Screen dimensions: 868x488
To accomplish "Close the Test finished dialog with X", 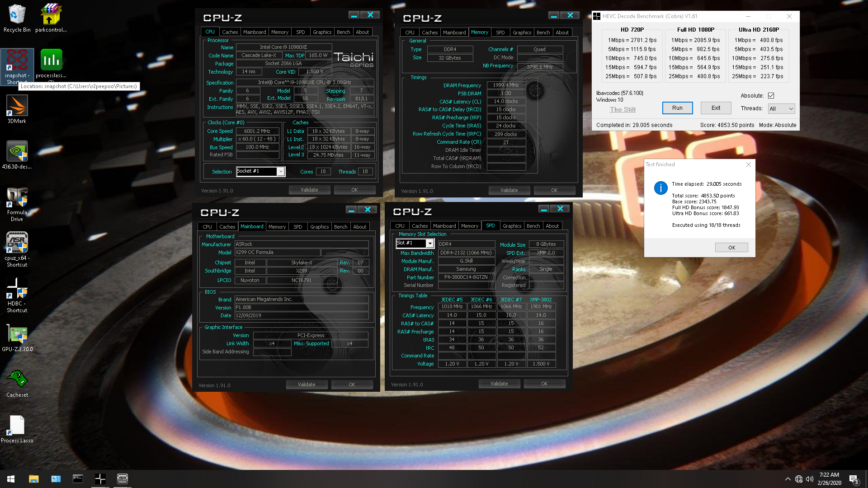I will coord(749,164).
